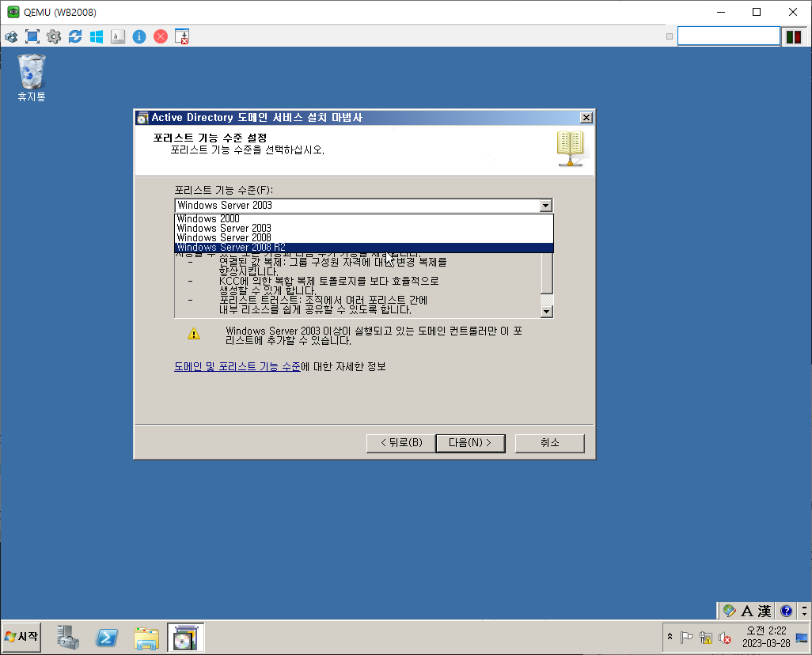Click the 취소 cancel button

click(x=549, y=443)
